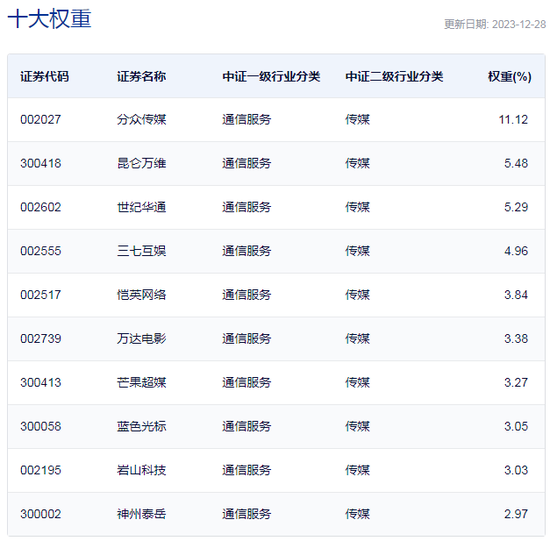Select security name 昆仑万维
The image size is (550, 541).
[x=141, y=163]
